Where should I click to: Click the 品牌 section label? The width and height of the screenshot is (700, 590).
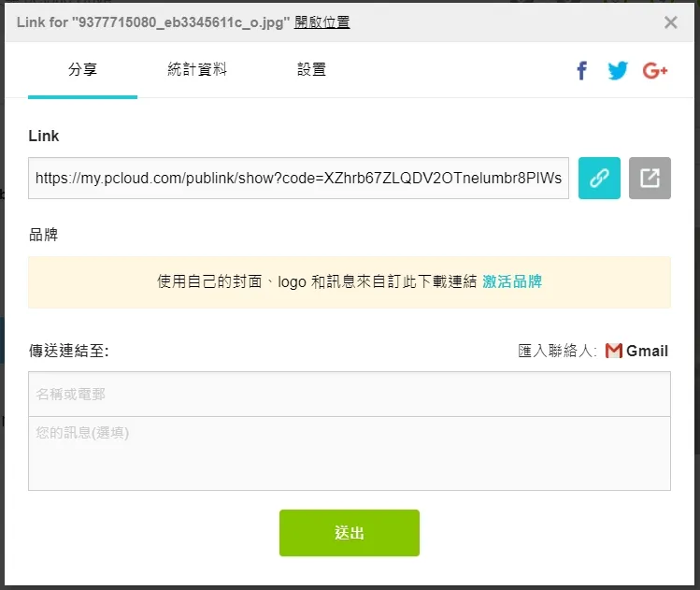click(x=43, y=235)
